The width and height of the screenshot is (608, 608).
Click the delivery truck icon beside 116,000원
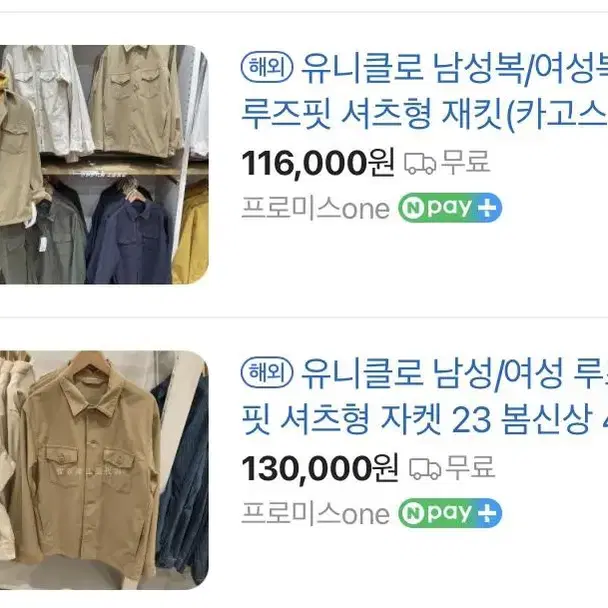[x=420, y=163]
